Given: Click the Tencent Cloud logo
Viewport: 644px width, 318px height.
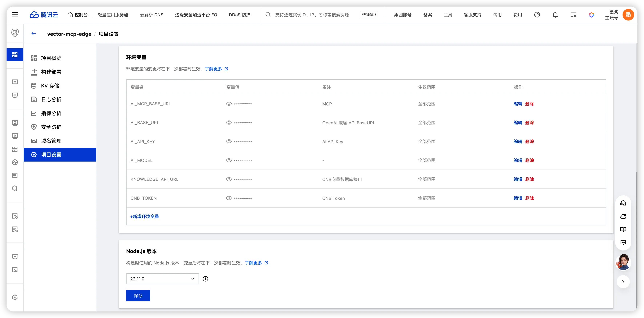Looking at the screenshot, I should (x=44, y=15).
